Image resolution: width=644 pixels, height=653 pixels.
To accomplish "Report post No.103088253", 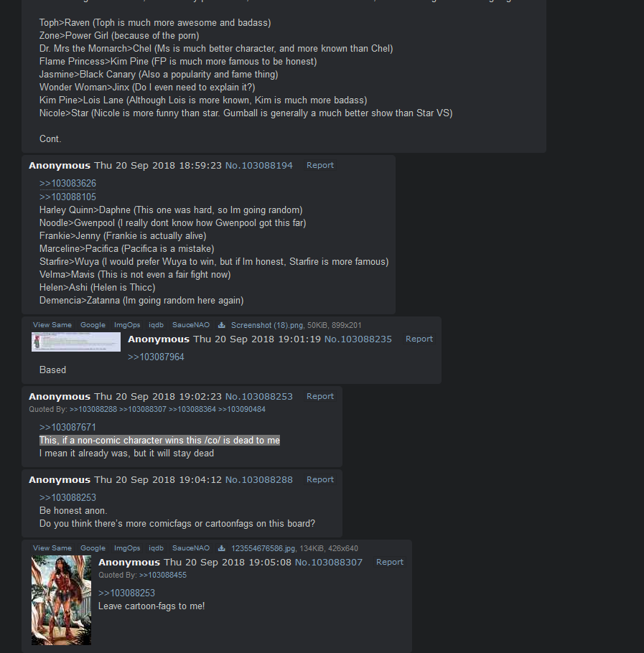I will pyautogui.click(x=320, y=396).
